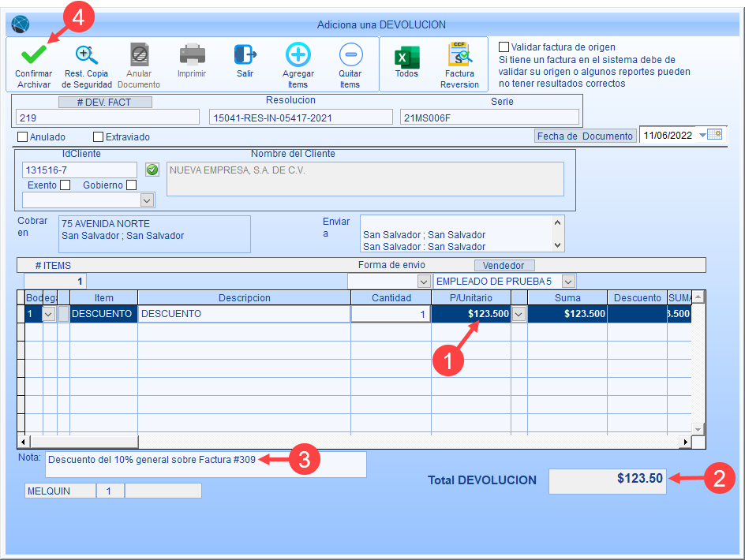The width and height of the screenshot is (745, 560).
Task: Click the Cobrar en address box
Action: [155, 234]
